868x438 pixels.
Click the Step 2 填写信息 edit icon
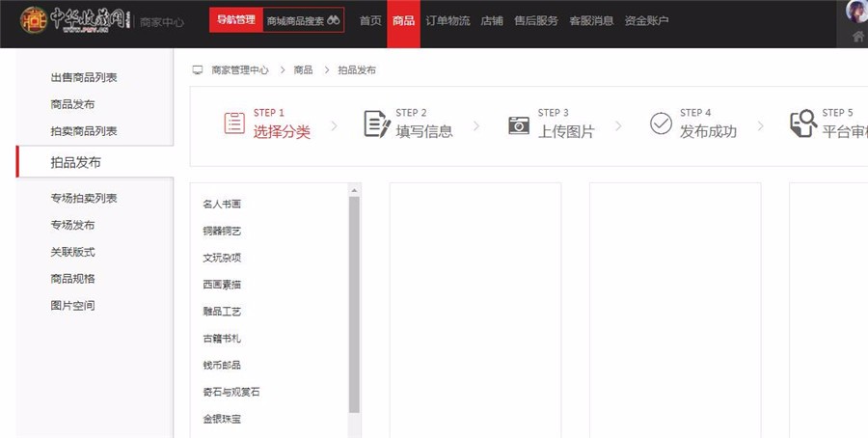pyautogui.click(x=376, y=123)
